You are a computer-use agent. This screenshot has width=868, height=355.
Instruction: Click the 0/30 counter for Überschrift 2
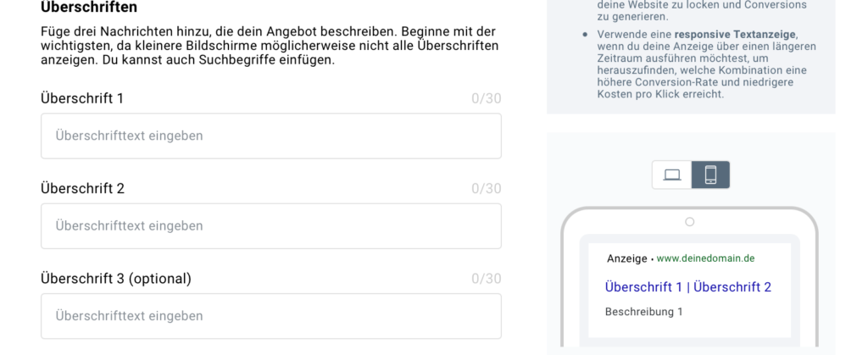(x=487, y=189)
